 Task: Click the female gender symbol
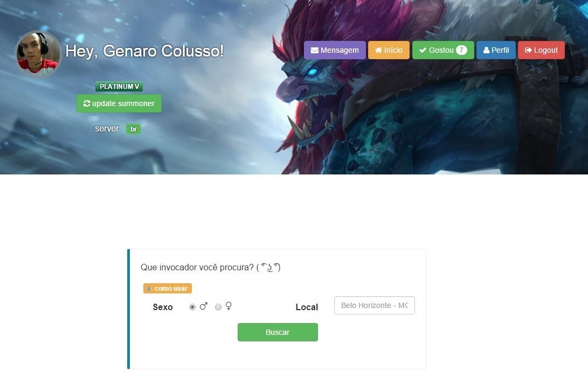[229, 306]
